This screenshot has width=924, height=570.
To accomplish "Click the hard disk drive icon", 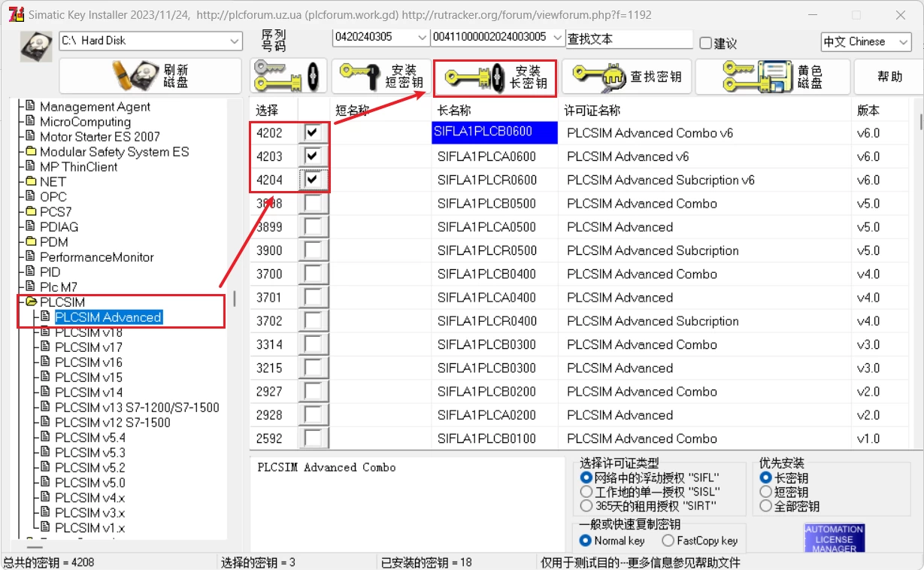I will pyautogui.click(x=36, y=47).
